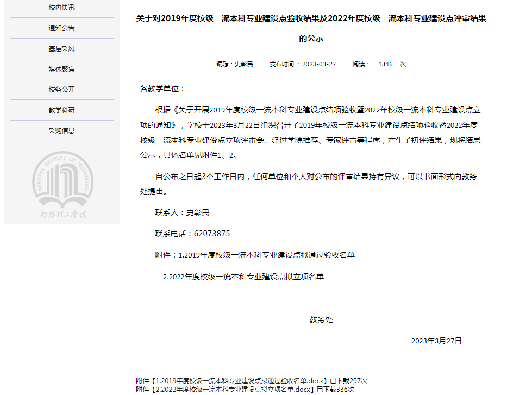Open the 校内快讯 sidebar menu item
The width and height of the screenshot is (532, 395).
coord(61,8)
